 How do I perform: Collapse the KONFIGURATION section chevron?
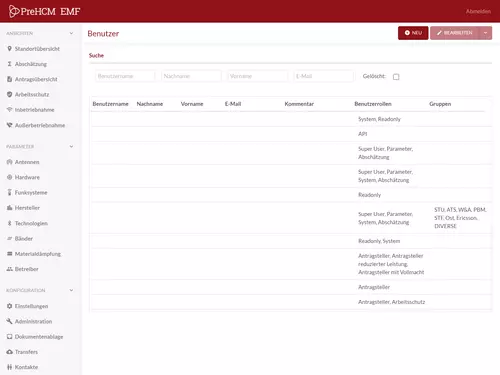[x=71, y=290]
